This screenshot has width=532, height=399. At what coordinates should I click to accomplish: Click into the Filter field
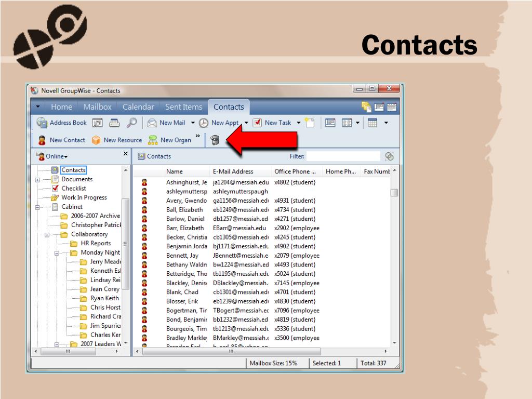tap(343, 156)
